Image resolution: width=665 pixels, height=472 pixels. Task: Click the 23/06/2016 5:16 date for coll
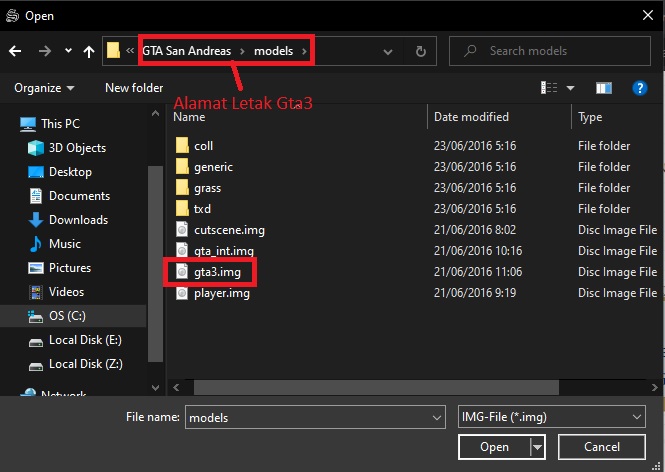pos(475,146)
